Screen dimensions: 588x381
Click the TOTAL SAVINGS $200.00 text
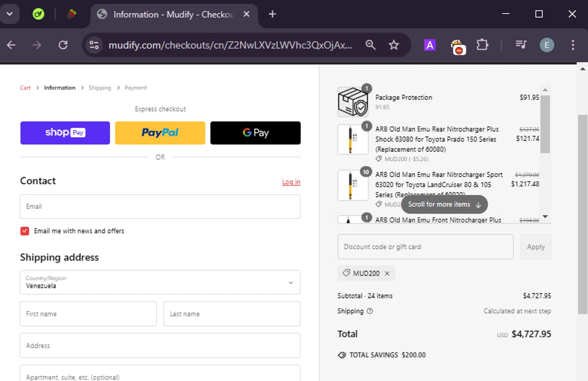click(388, 355)
